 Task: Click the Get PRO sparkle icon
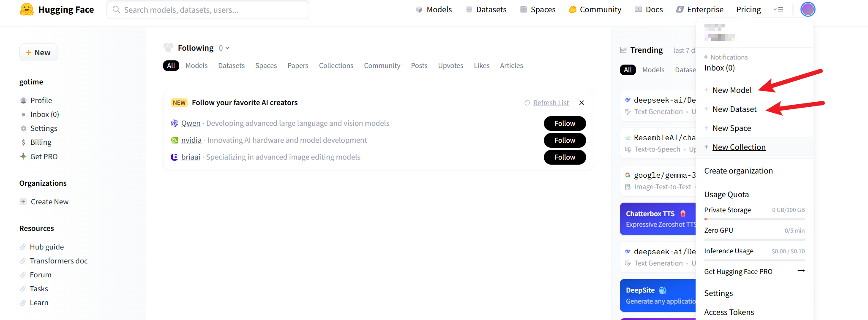[23, 156]
